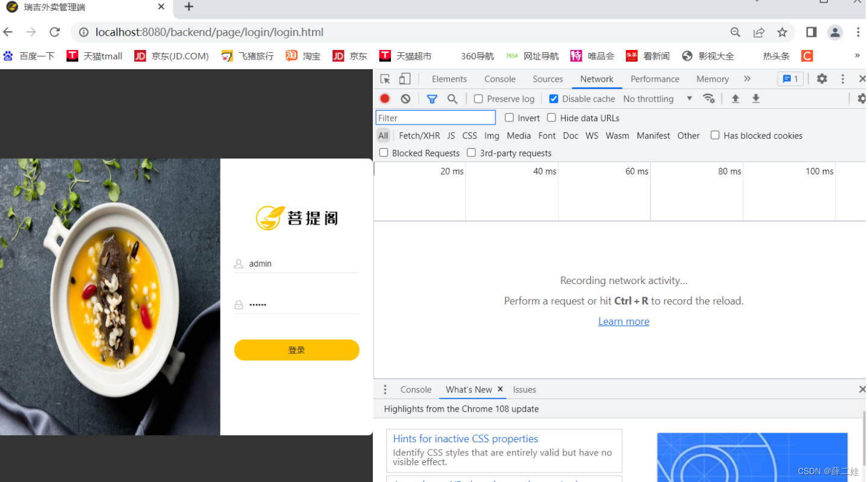This screenshot has height=482, width=868.
Task: Open 唯品会 bookmark
Action: (x=593, y=56)
